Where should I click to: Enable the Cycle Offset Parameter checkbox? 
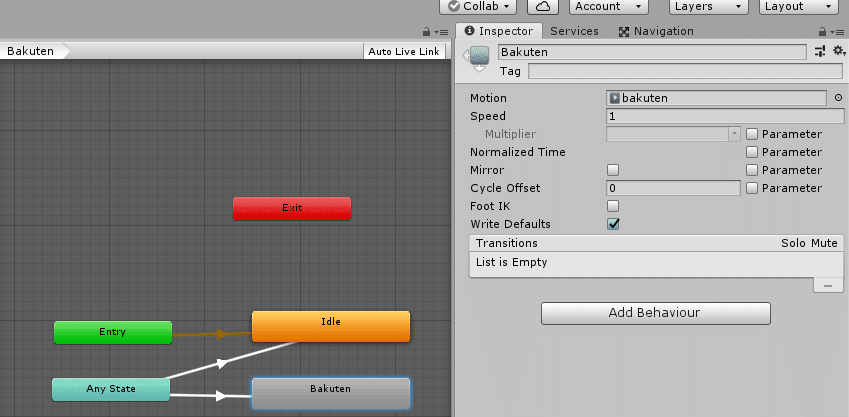[x=752, y=188]
